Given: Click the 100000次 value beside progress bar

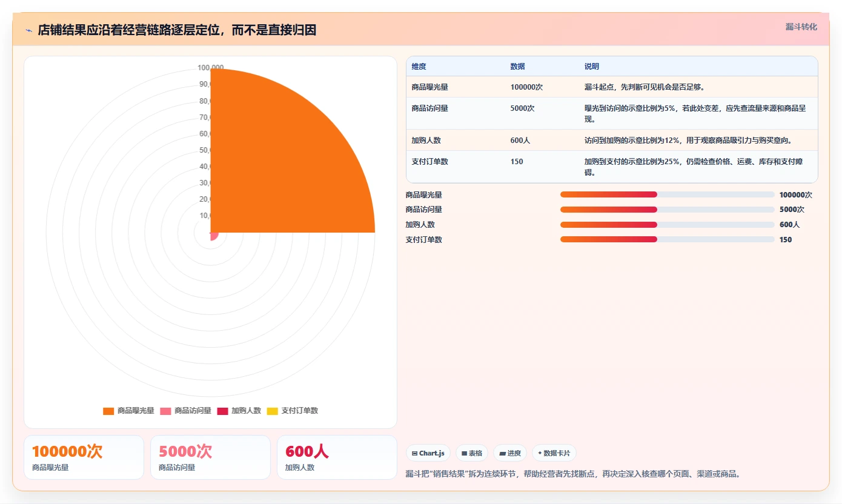Looking at the screenshot, I should pyautogui.click(x=796, y=195).
